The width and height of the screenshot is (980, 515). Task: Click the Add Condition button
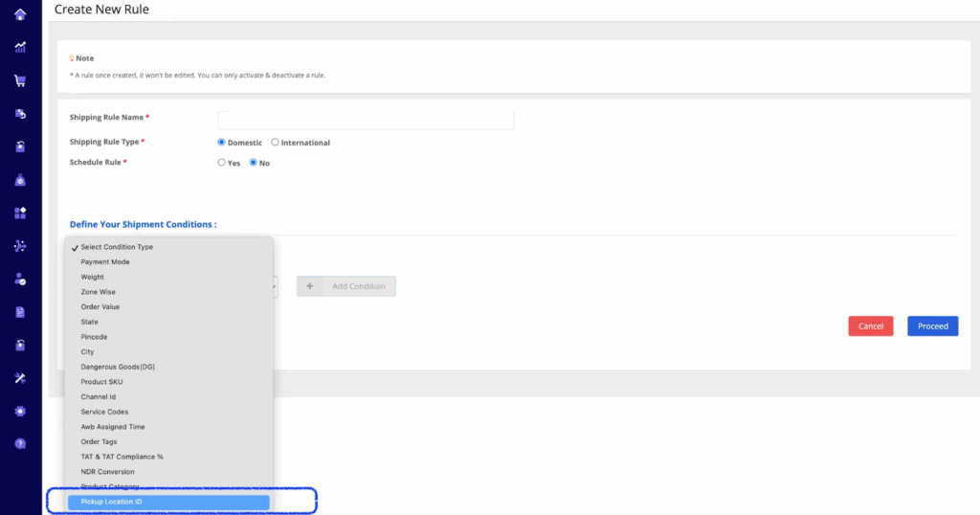pyautogui.click(x=346, y=286)
